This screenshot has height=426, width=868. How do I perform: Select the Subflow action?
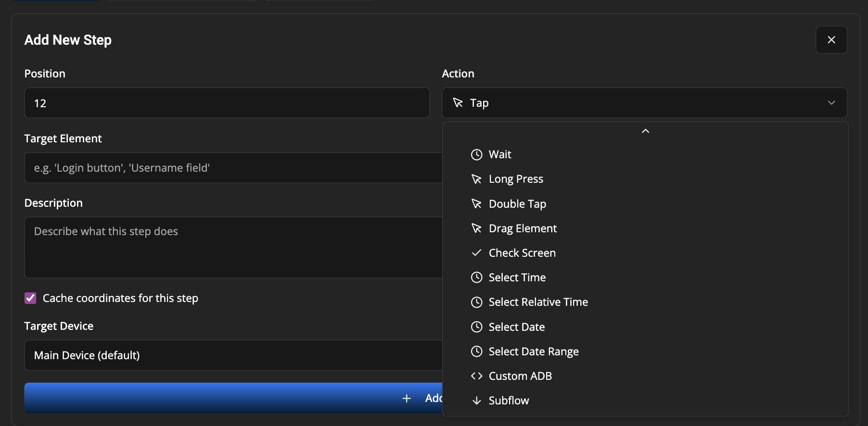click(x=645, y=401)
